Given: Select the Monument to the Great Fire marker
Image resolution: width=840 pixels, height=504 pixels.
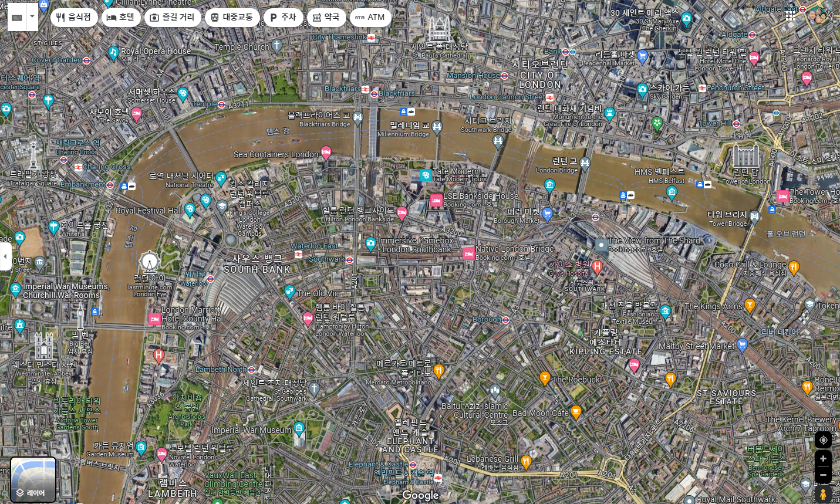Looking at the screenshot, I should (609, 113).
